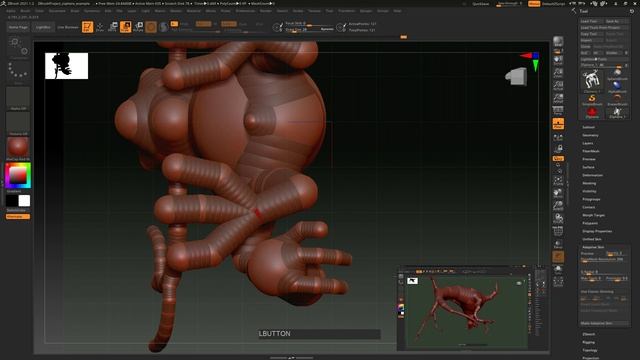Select the Rotate transform icon in top shelf
640x360 pixels.
tap(138, 27)
